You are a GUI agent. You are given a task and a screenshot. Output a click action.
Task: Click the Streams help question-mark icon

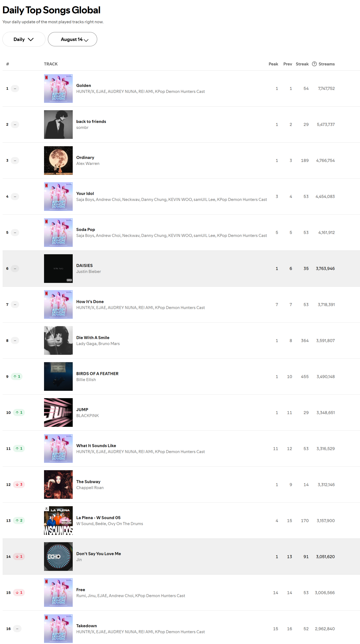pyautogui.click(x=314, y=64)
